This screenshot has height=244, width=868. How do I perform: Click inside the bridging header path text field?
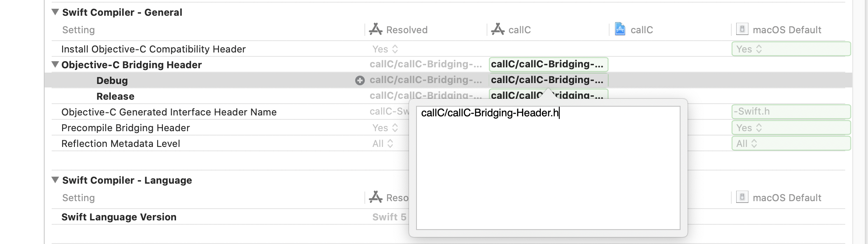[x=548, y=168]
